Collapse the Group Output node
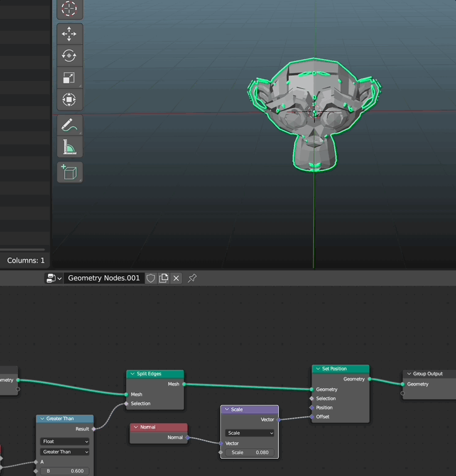The image size is (456, 476). (x=409, y=374)
